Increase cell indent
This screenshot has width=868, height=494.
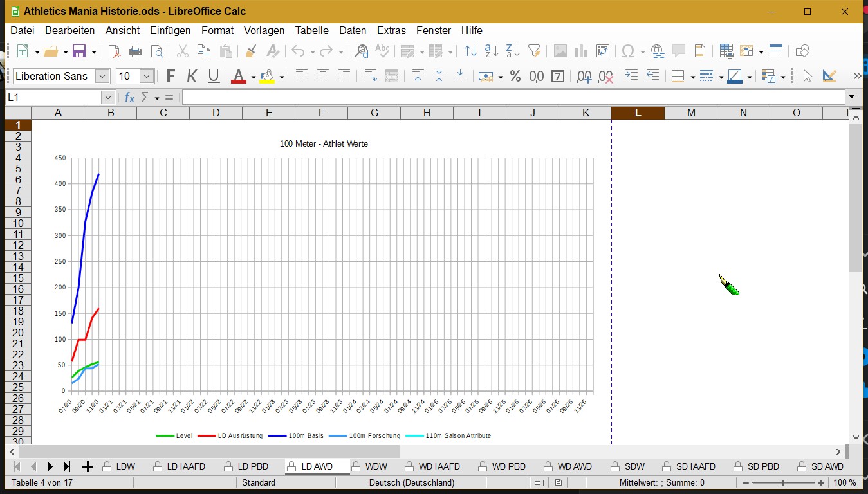tap(631, 77)
